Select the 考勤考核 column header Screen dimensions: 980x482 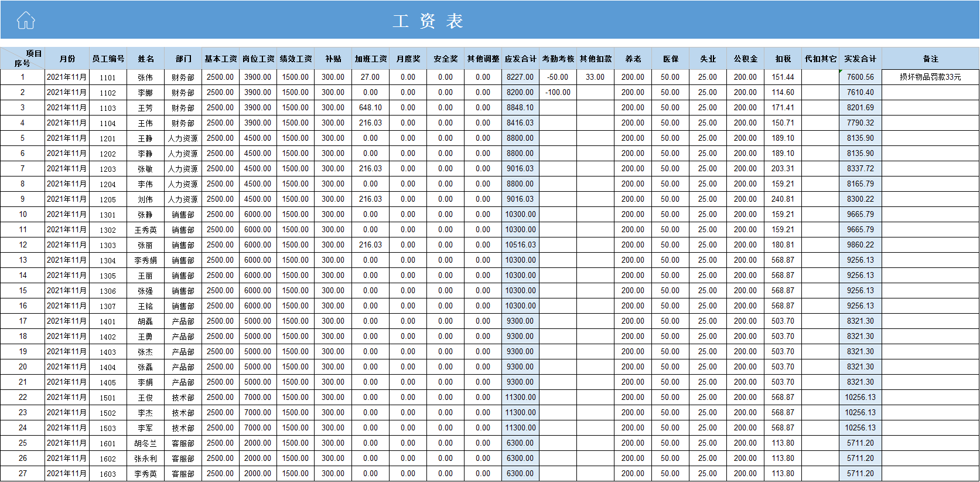(x=558, y=59)
